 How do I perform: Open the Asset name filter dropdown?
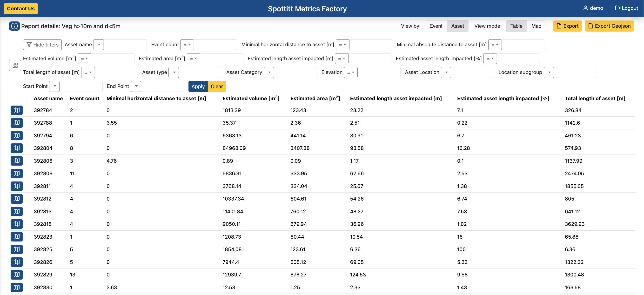pyautogui.click(x=99, y=45)
